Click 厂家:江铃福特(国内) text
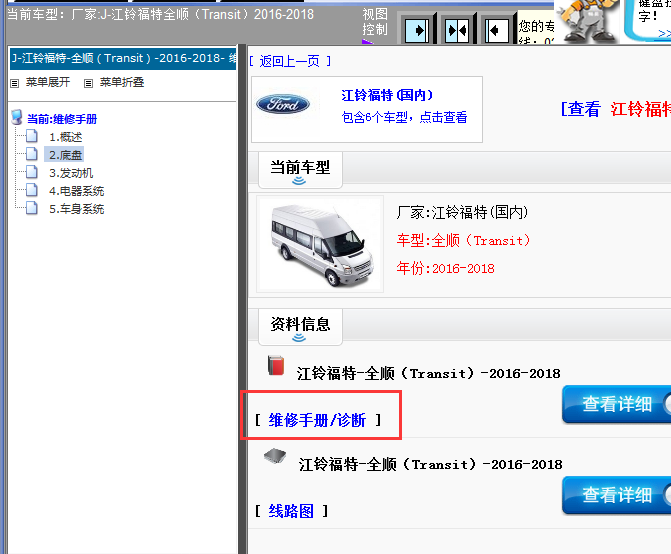This screenshot has width=671, height=554. pos(462,212)
